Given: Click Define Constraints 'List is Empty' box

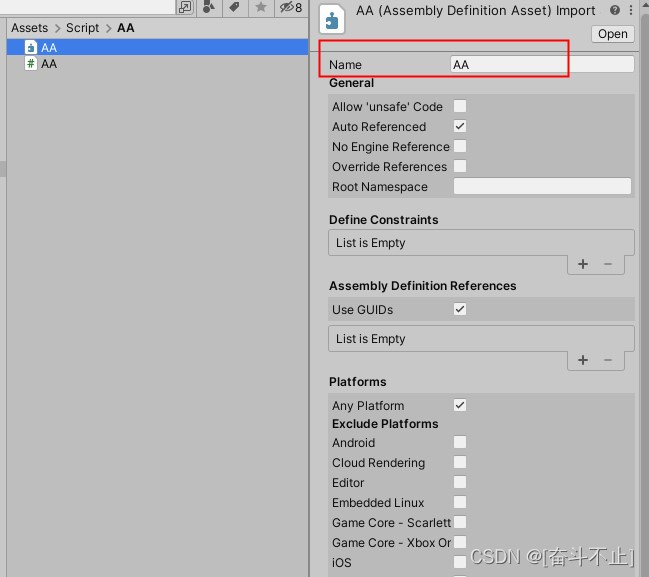Looking at the screenshot, I should click(x=481, y=243).
